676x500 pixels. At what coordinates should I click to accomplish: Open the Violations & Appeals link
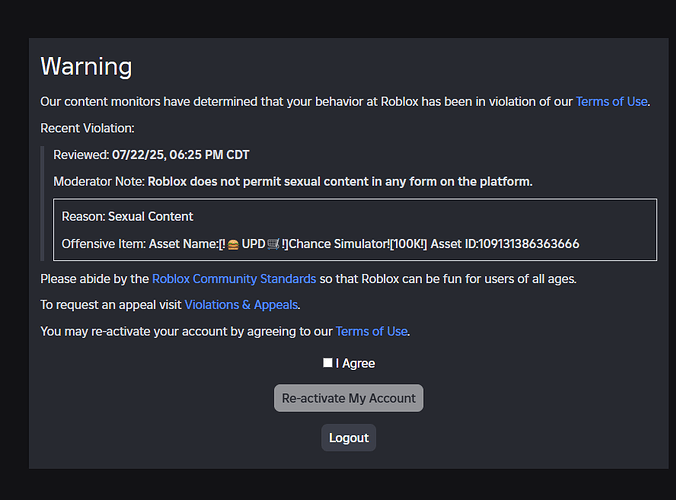coord(241,305)
